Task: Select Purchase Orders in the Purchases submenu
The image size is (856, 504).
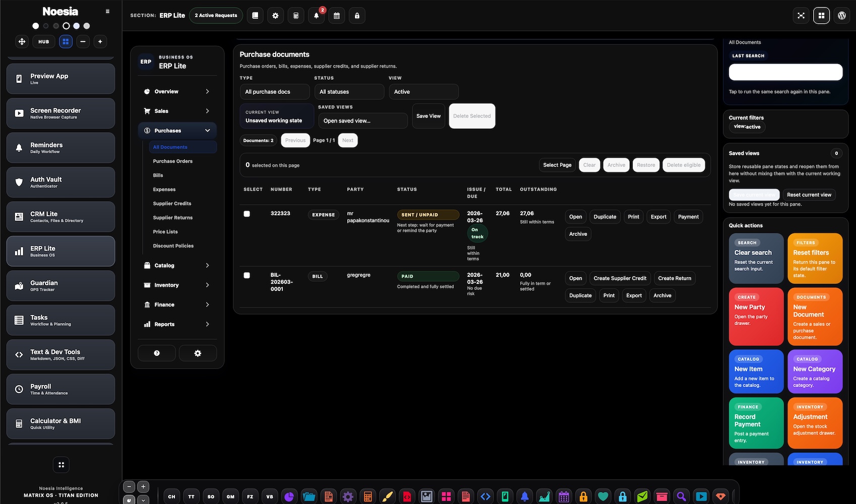Action: click(x=173, y=161)
